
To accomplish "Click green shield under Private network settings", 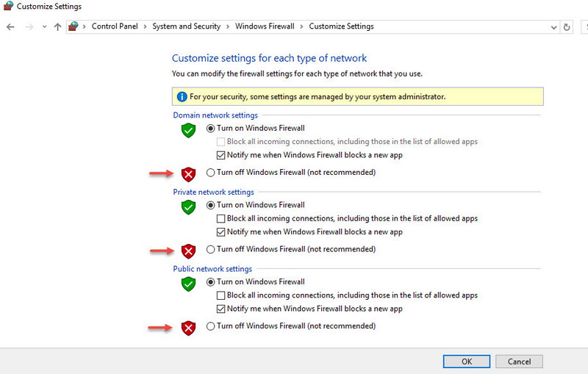I will 189,207.
